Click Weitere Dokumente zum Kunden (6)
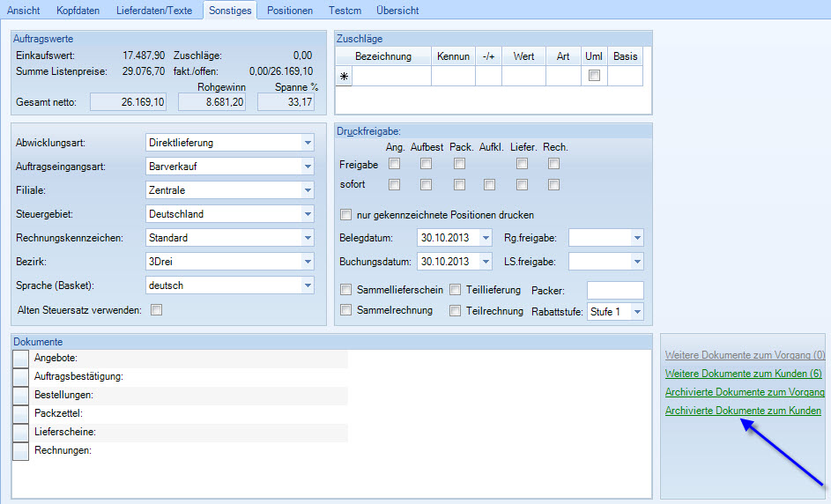 click(x=743, y=374)
